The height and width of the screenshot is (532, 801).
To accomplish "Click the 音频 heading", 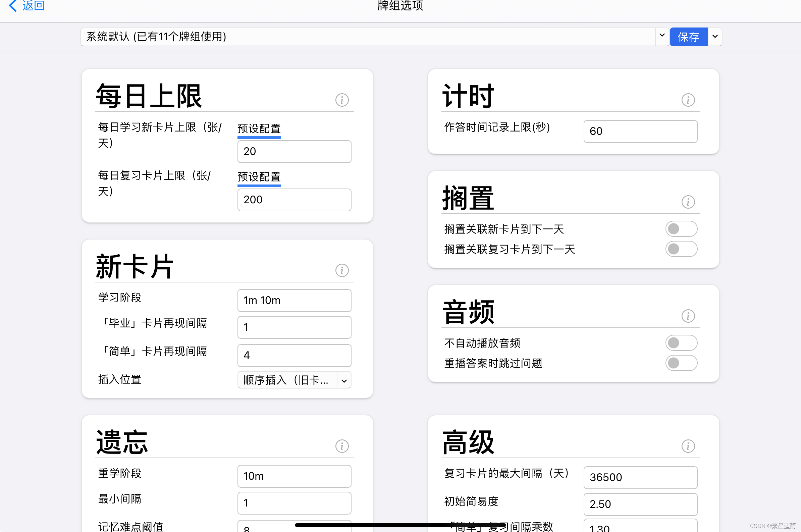I will [x=468, y=312].
